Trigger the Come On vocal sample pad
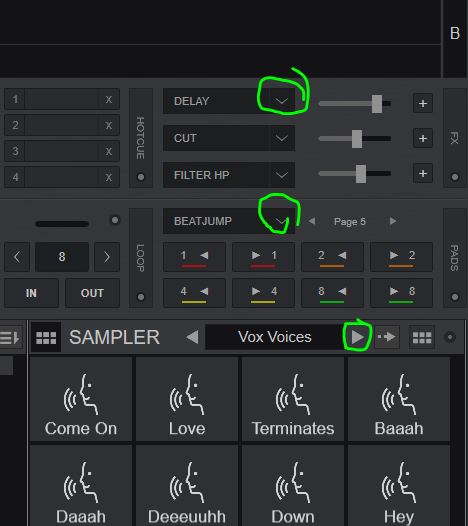The width and height of the screenshot is (468, 526). click(81, 399)
